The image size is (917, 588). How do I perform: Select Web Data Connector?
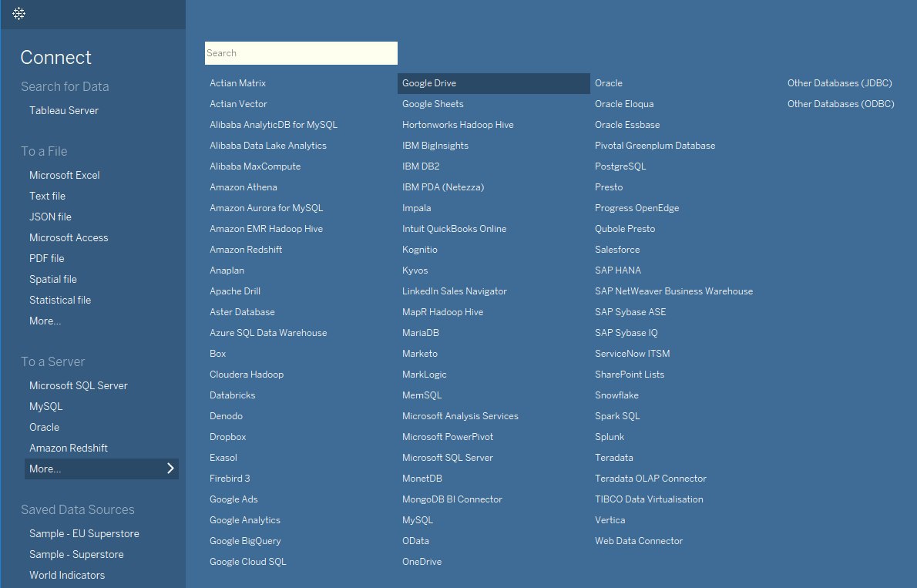(639, 541)
